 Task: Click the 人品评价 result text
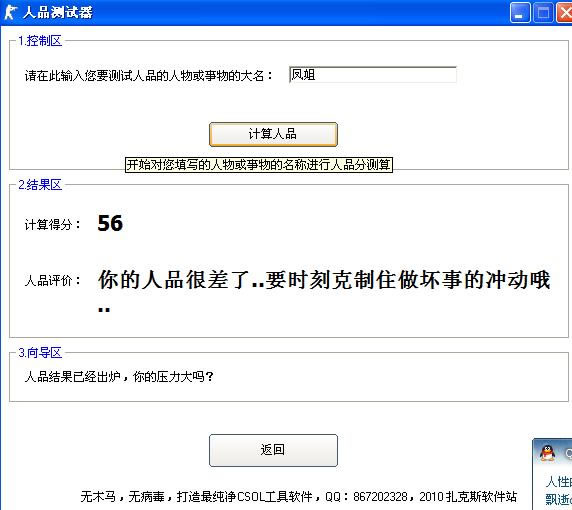[x=324, y=291]
